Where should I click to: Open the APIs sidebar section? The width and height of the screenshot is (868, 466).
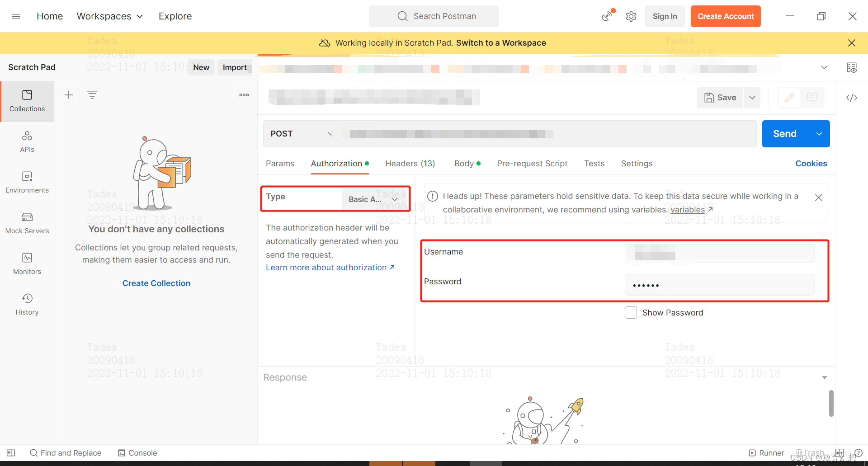(x=27, y=142)
